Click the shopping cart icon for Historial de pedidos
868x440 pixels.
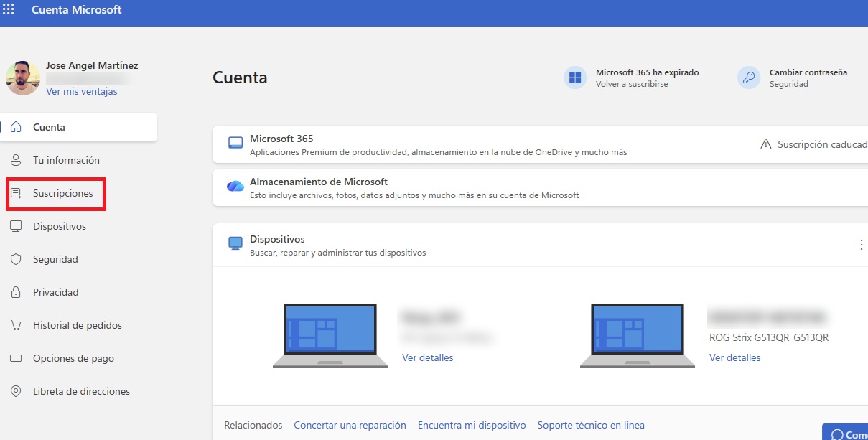click(x=16, y=325)
